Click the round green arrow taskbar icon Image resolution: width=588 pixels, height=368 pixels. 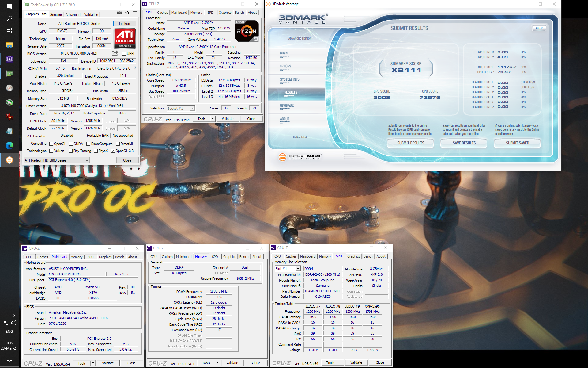pyautogui.click(x=9, y=102)
